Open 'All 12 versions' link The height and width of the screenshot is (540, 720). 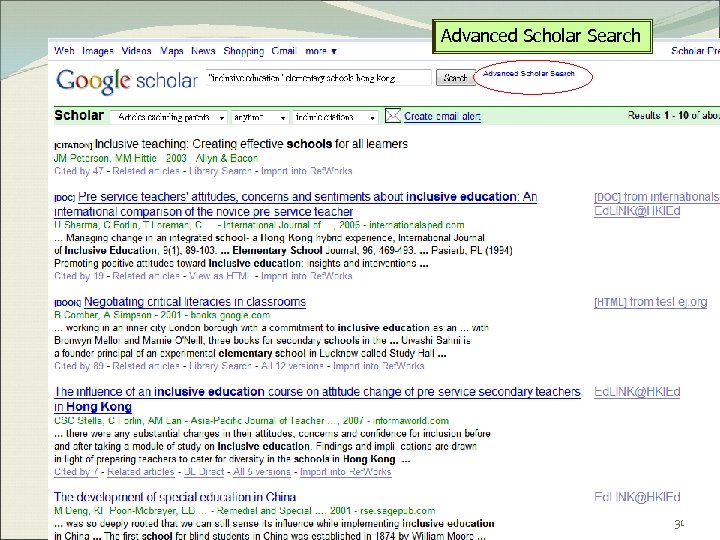point(292,366)
